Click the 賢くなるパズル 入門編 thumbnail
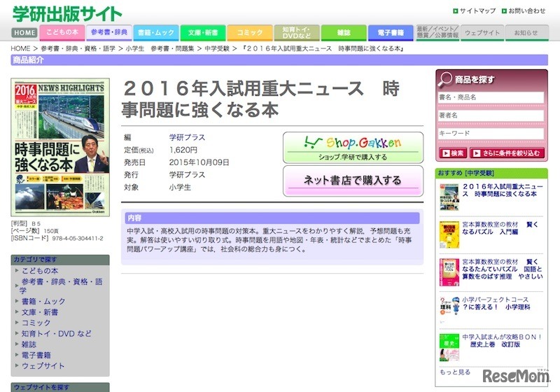 [449, 234]
